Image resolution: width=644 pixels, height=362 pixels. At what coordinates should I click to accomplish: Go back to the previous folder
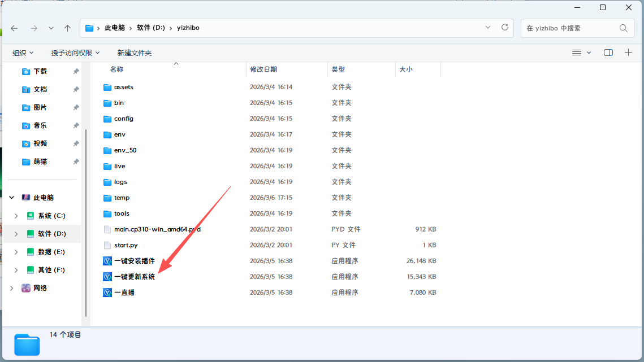point(14,28)
